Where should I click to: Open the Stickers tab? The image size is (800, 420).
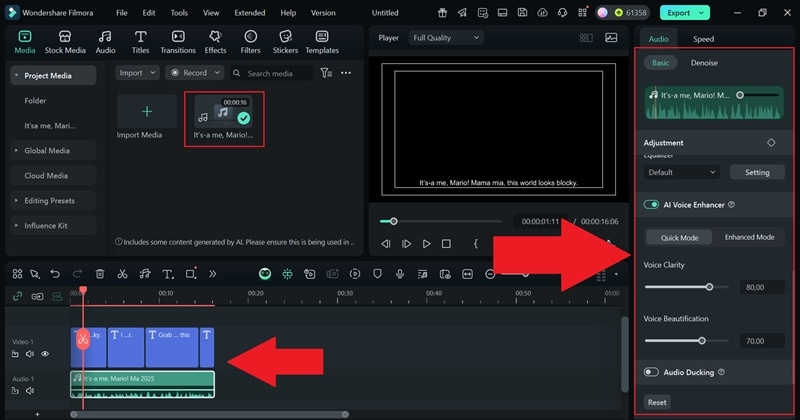coord(285,42)
